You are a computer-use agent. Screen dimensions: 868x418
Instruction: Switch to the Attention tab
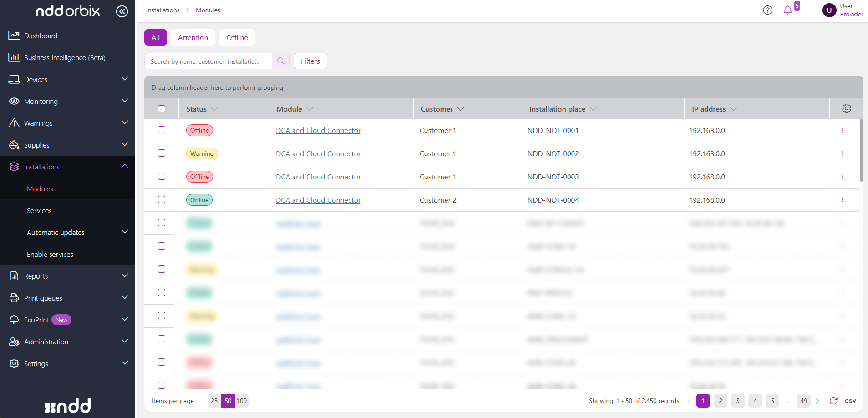point(193,37)
